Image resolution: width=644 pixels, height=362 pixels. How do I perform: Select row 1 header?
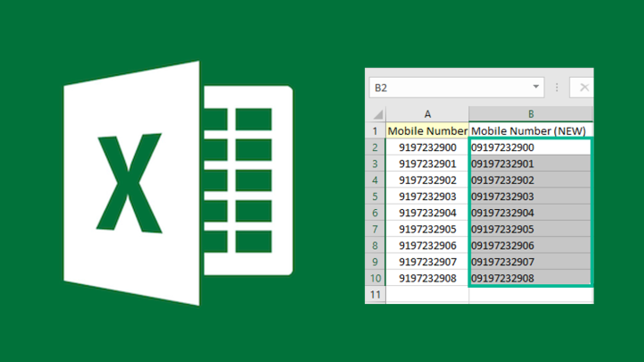click(x=375, y=131)
